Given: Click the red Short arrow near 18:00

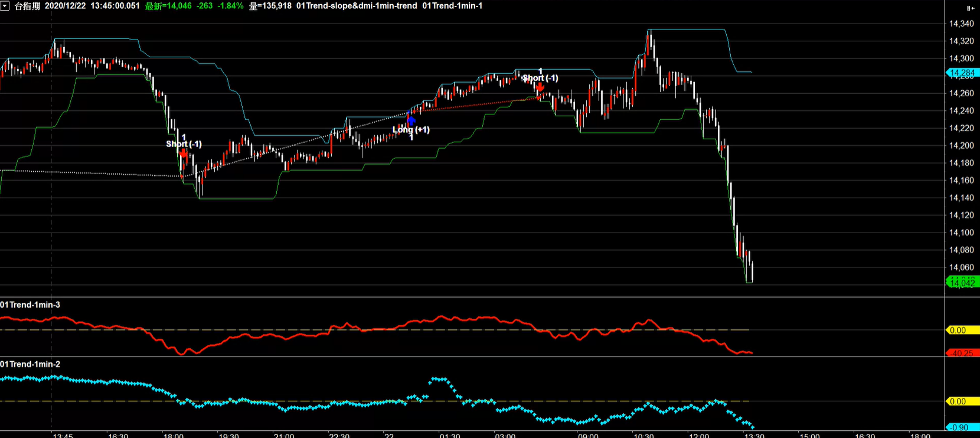Looking at the screenshot, I should [x=184, y=154].
